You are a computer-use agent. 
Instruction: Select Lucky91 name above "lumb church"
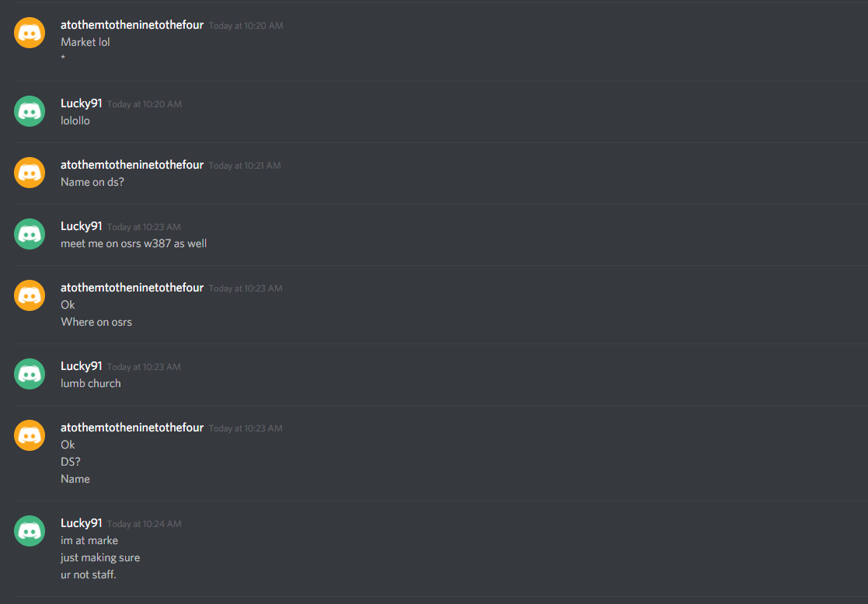tap(82, 366)
